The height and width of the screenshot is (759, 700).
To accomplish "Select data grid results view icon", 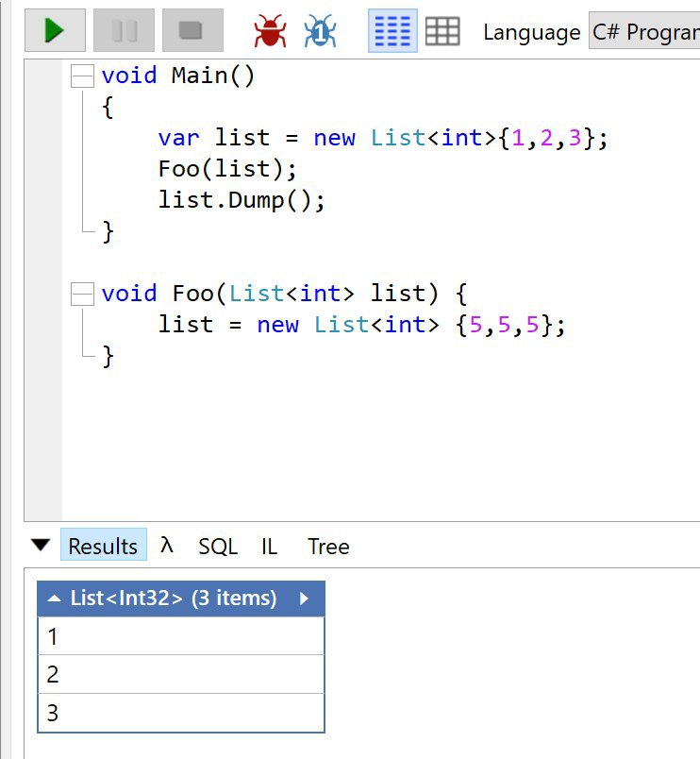I will 442,31.
